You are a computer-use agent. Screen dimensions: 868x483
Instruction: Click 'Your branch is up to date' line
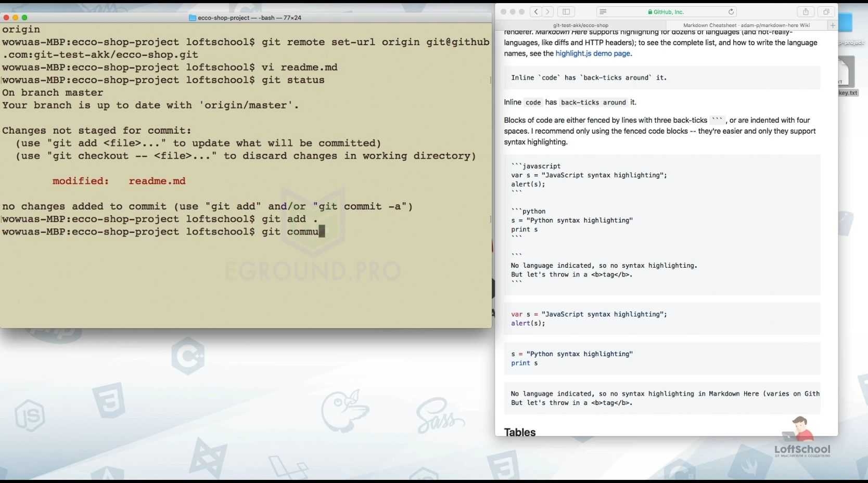150,106
